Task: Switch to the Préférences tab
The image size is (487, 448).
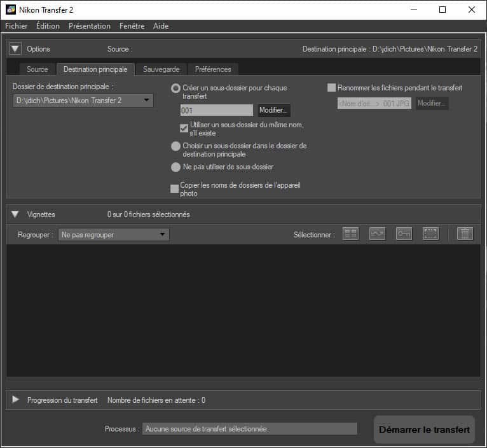Action: point(213,69)
